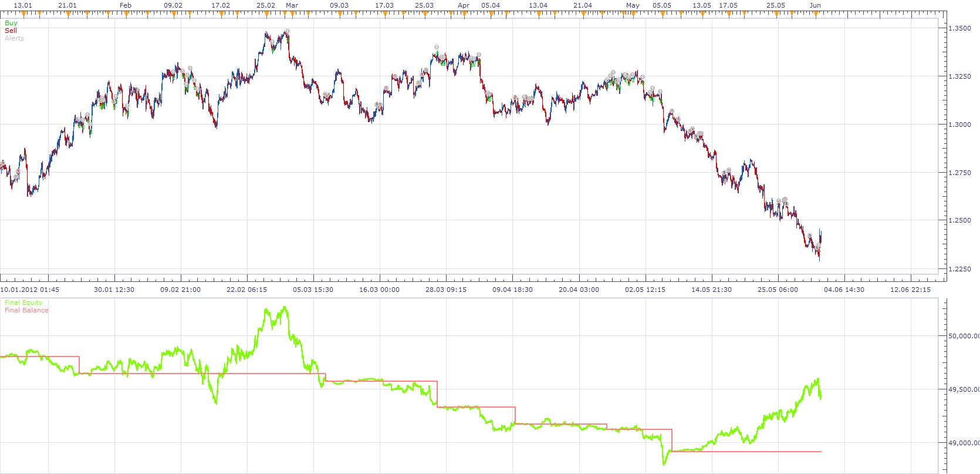Click the 13.04 date label on the top axis
980x474 pixels.
538,5
